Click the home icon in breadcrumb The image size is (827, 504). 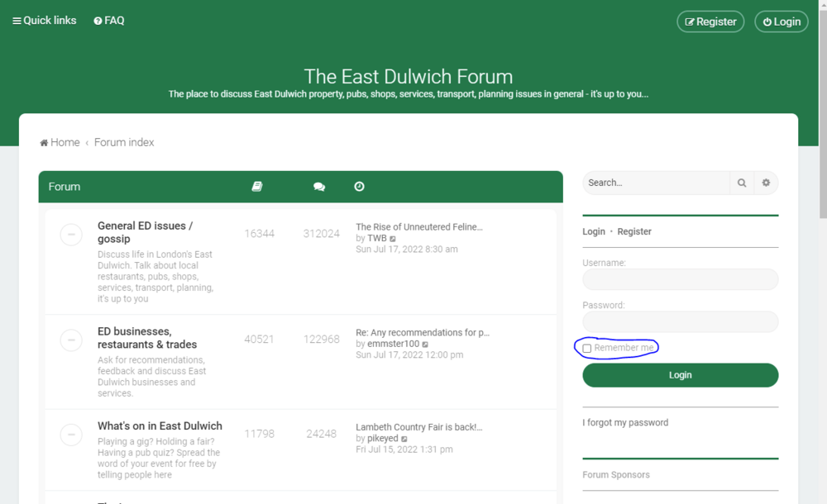click(45, 143)
